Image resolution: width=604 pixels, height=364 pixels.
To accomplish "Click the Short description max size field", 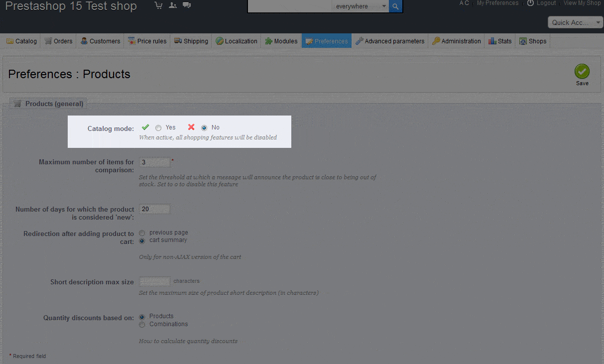I will tap(155, 281).
